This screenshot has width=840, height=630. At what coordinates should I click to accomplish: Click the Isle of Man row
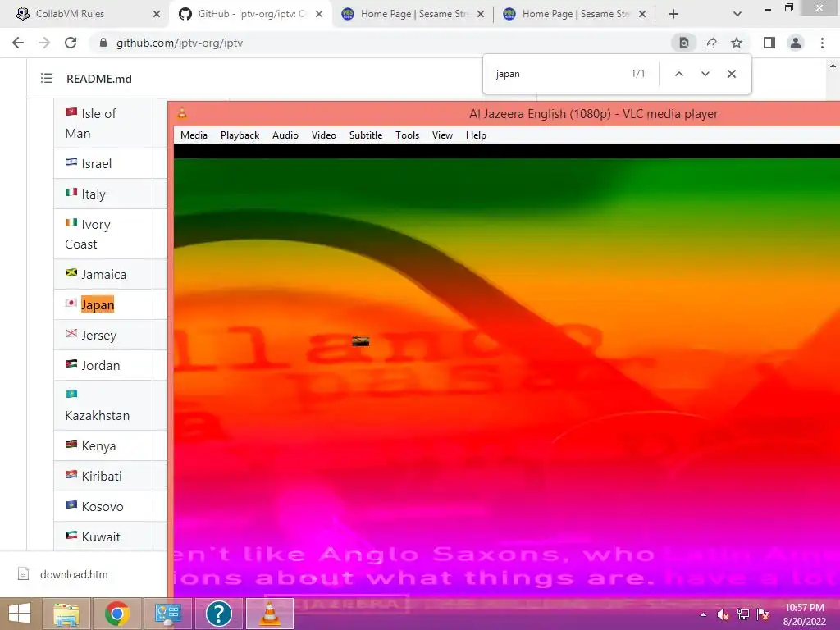[103, 123]
